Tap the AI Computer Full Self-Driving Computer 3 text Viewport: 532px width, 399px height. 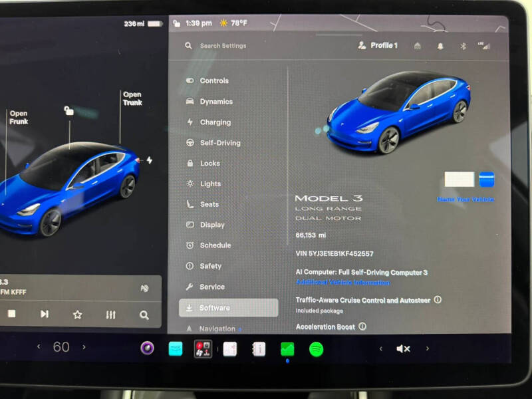pos(362,272)
